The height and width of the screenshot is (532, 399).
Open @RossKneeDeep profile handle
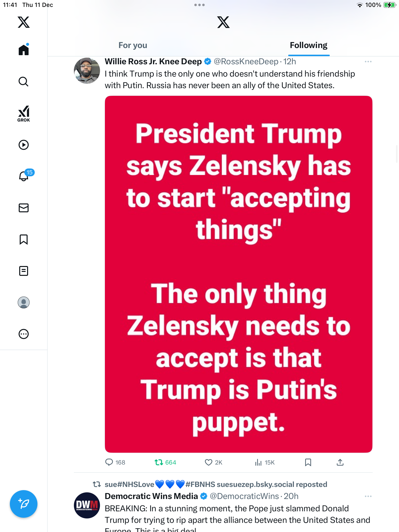[x=246, y=62]
